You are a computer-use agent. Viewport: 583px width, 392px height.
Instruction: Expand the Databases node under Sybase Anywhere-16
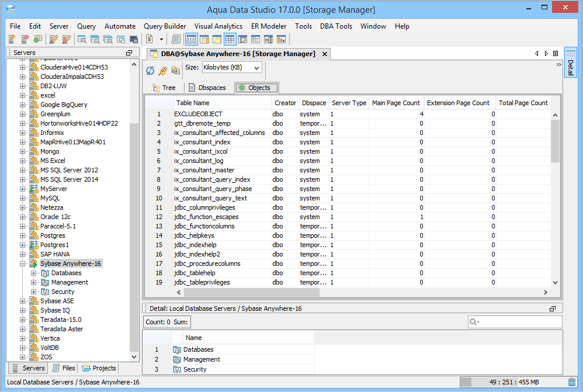click(x=33, y=273)
